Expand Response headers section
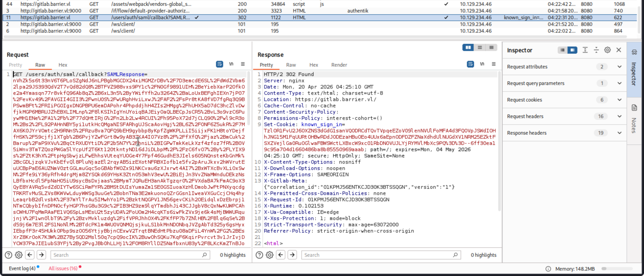The height and width of the screenshot is (276, 644). (x=619, y=133)
